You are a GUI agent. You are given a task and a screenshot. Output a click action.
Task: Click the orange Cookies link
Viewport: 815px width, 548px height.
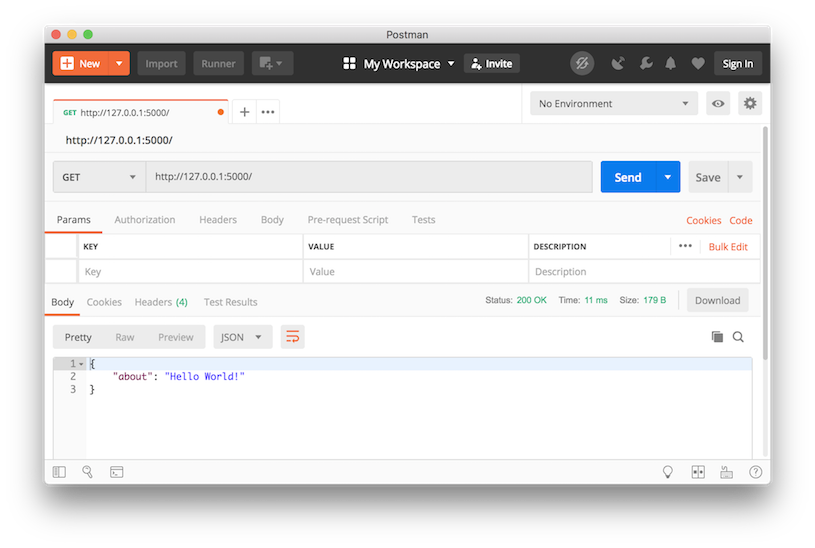703,220
